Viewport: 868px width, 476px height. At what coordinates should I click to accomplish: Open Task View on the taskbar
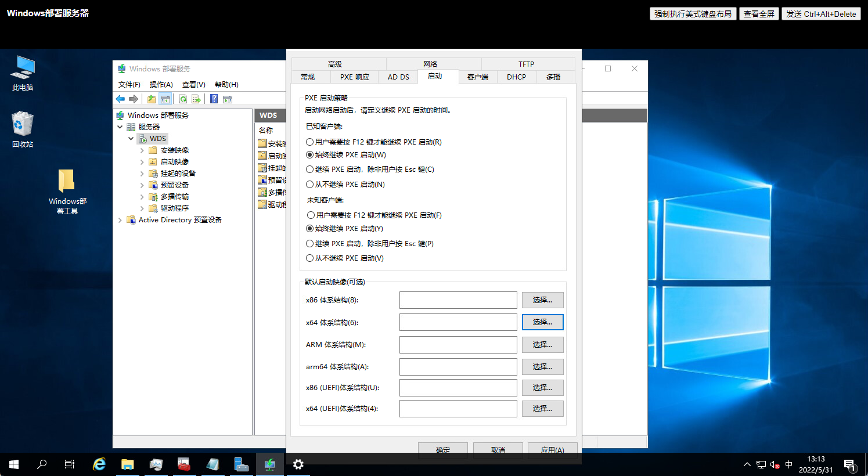coord(70,464)
